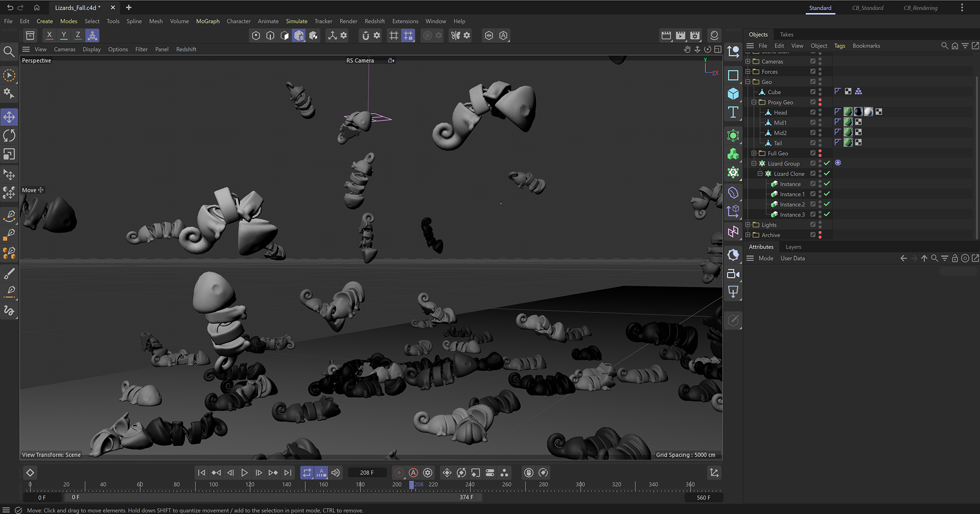Select the Scale tool in the left toolbar

pyautogui.click(x=9, y=154)
